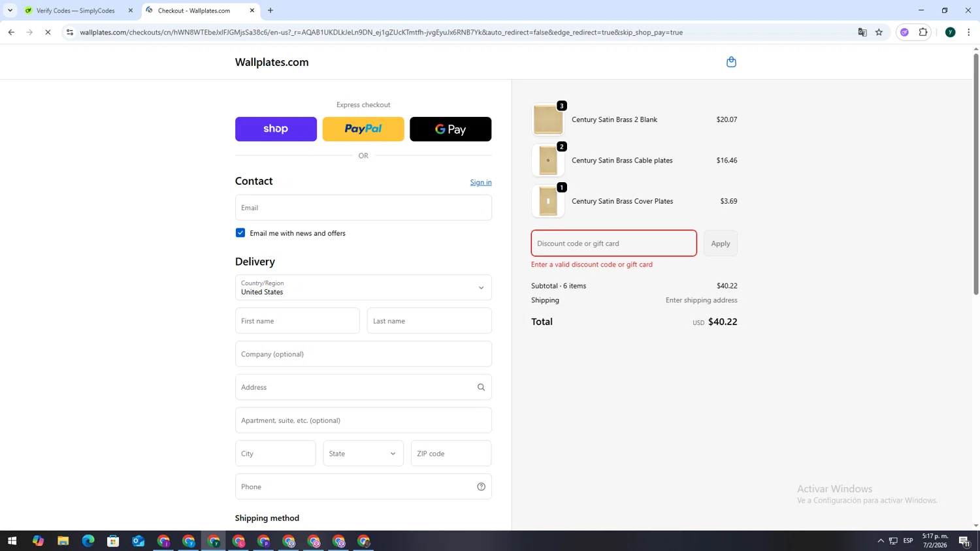Open the State dropdown
The image size is (980, 551).
(363, 453)
